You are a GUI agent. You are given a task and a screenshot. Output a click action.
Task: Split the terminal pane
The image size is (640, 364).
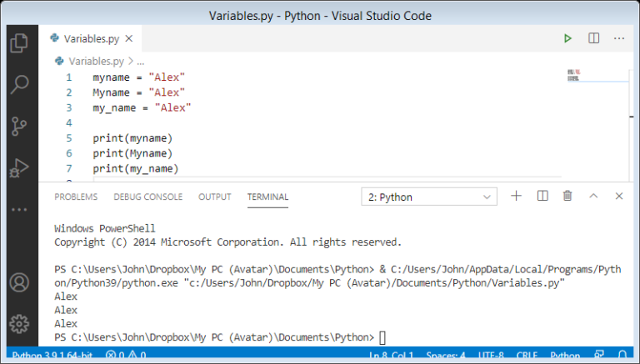point(542,196)
